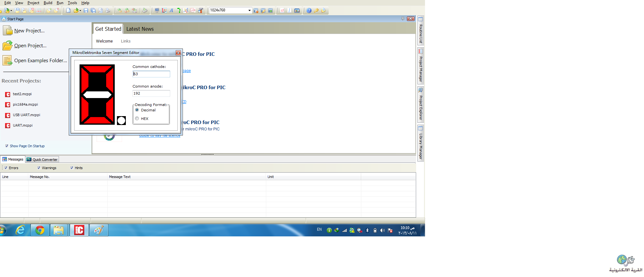
Task: Click the volume icon in system tray
Action: click(382, 230)
